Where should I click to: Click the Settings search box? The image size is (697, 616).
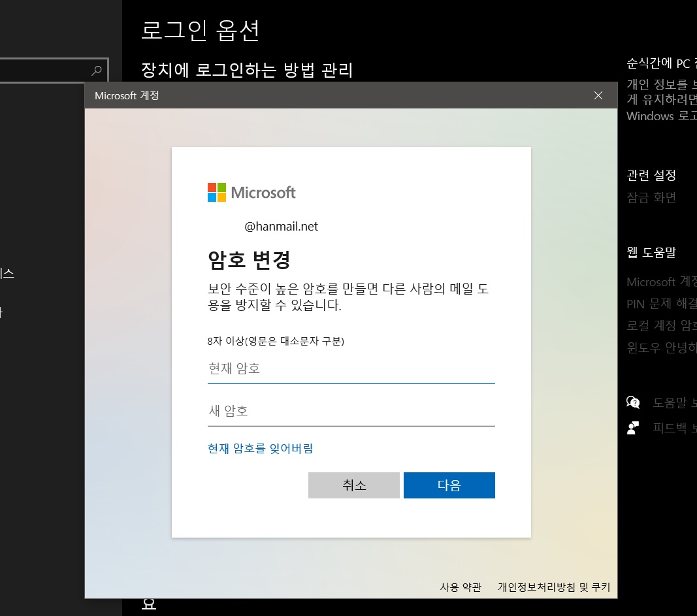click(x=54, y=71)
